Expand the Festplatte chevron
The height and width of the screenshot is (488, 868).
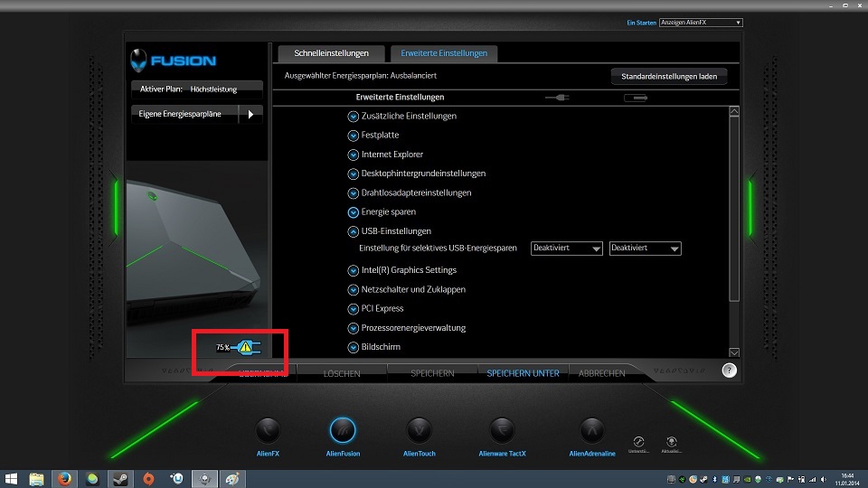click(353, 136)
